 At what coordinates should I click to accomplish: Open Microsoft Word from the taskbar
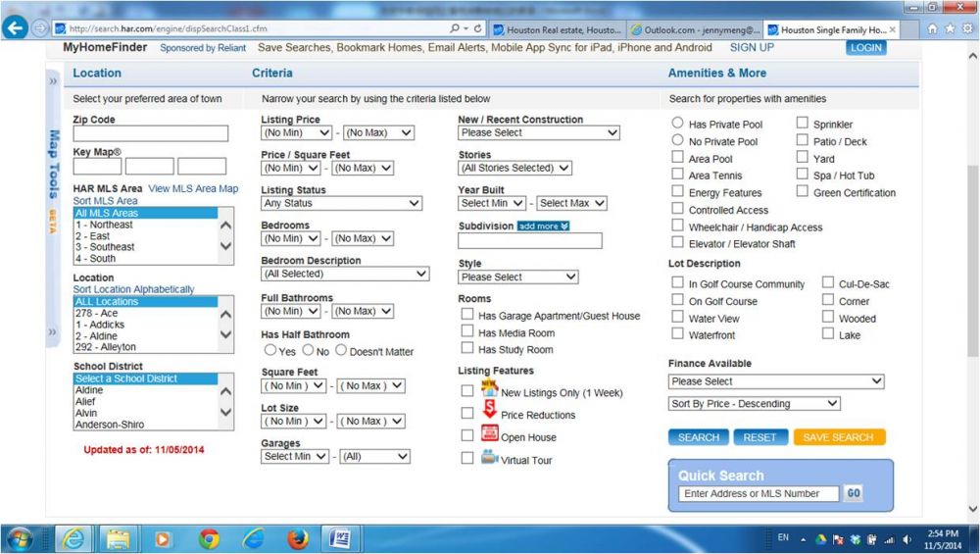pos(342,538)
